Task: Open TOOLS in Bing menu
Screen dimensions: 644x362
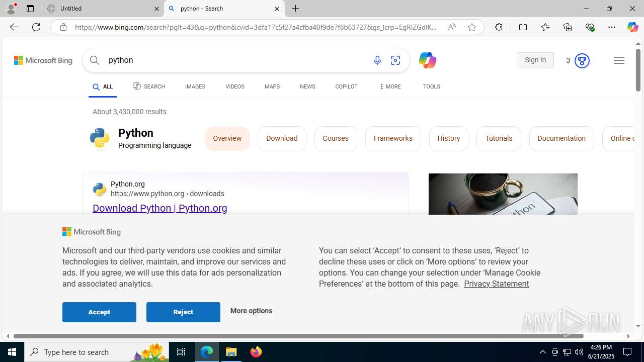Action: click(x=432, y=86)
